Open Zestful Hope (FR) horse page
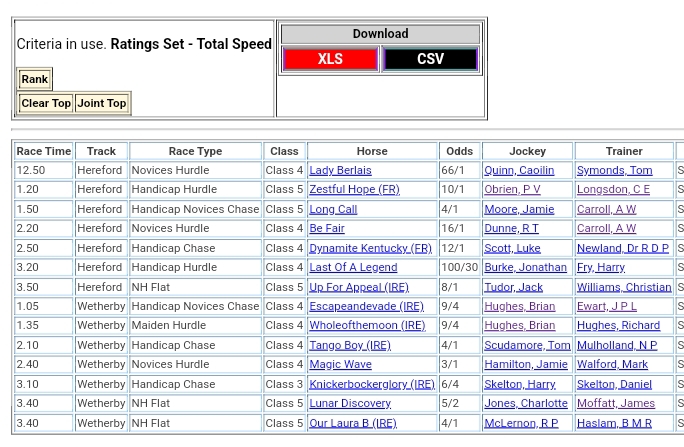 coord(354,190)
